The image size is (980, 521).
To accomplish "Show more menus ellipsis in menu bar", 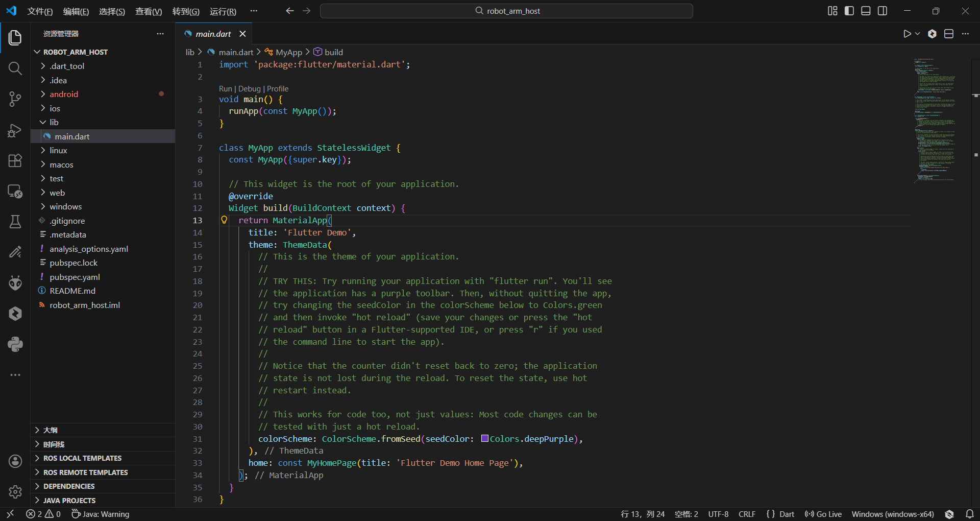I will click(x=254, y=11).
